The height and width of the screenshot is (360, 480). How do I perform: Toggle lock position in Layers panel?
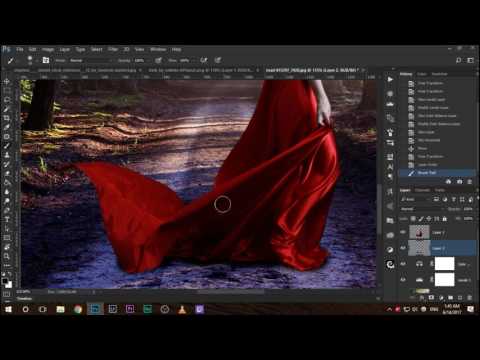(x=429, y=219)
